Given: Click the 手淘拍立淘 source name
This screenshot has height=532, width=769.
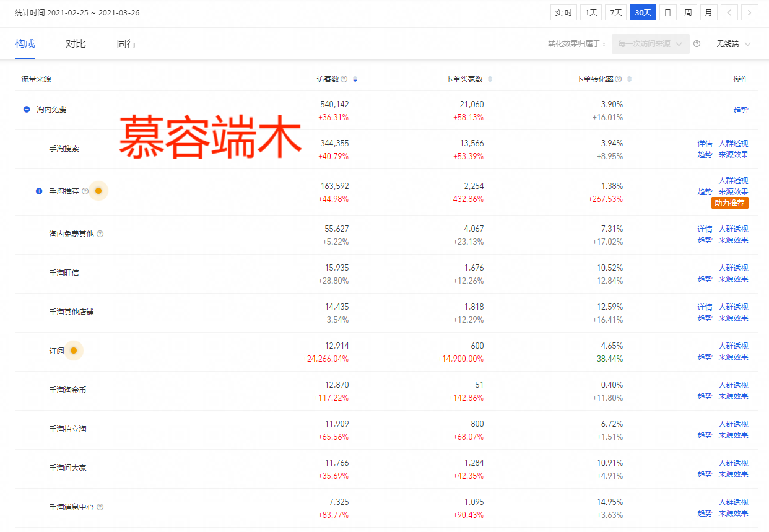Looking at the screenshot, I should click(x=68, y=429).
